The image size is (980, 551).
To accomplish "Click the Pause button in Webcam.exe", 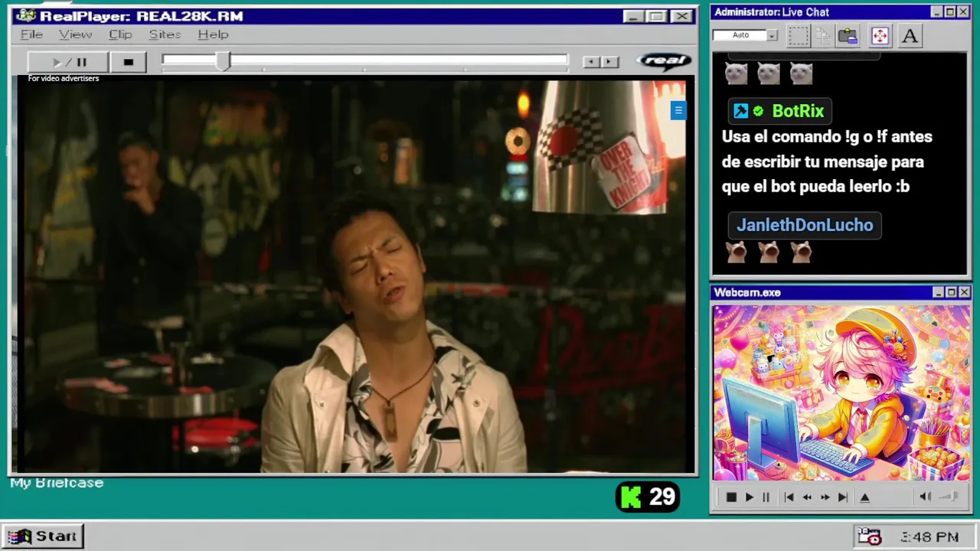I will point(766,497).
